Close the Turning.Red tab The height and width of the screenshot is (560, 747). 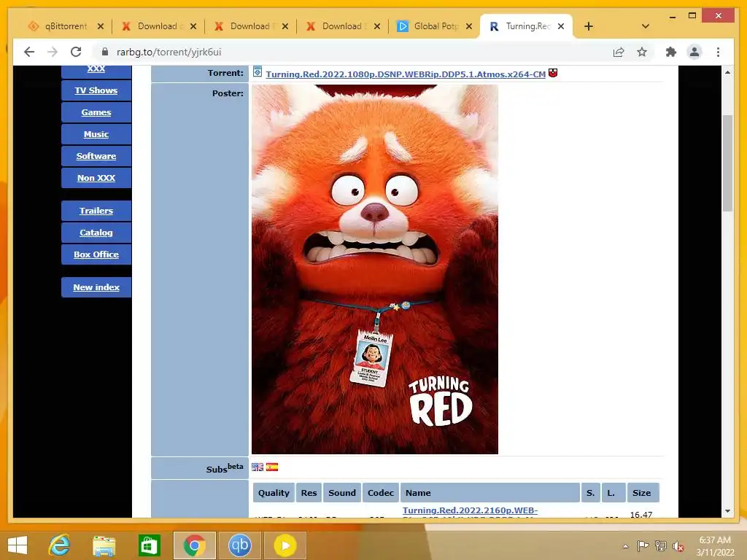[x=561, y=26]
